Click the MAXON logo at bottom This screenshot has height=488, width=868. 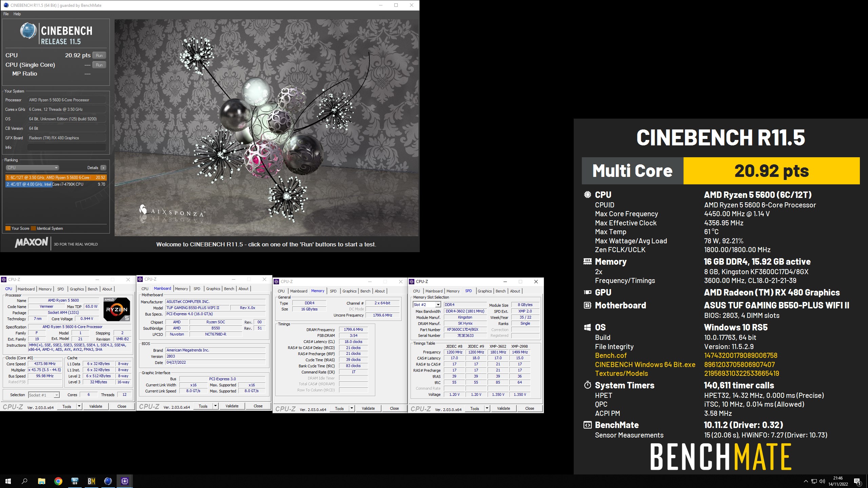[32, 243]
